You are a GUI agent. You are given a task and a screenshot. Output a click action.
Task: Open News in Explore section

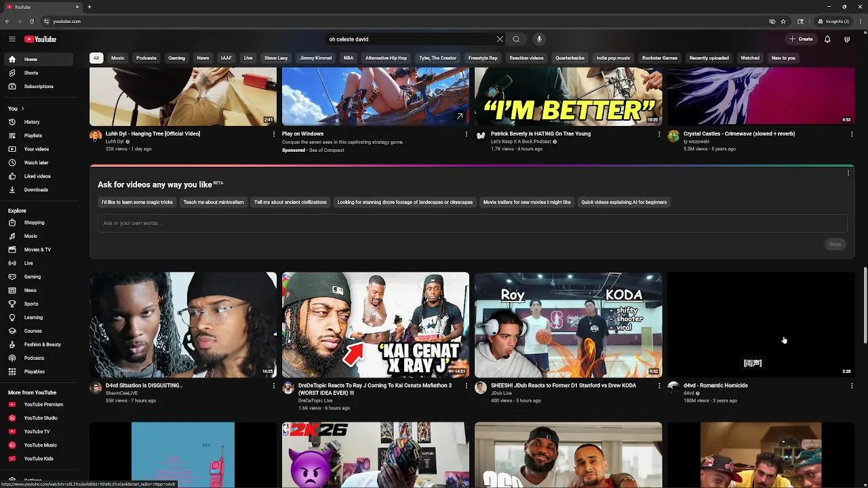pyautogui.click(x=38, y=290)
